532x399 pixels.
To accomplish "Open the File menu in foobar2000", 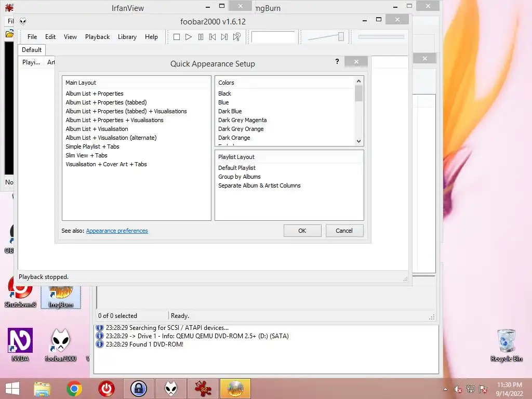I will [x=32, y=37].
